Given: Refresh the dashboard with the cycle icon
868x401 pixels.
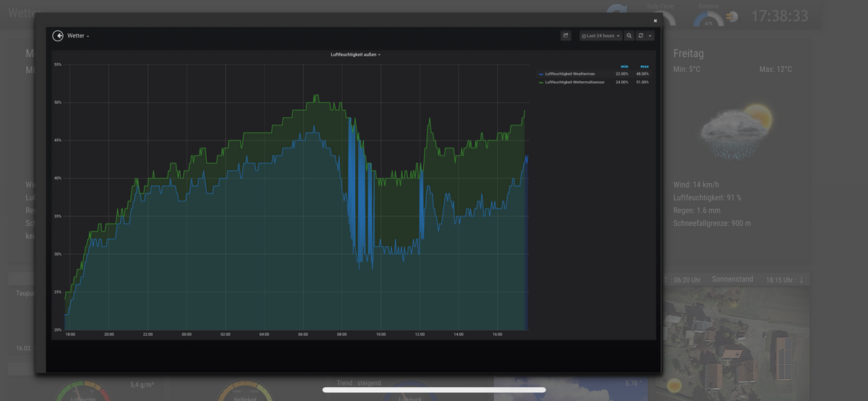Looking at the screenshot, I should 640,35.
